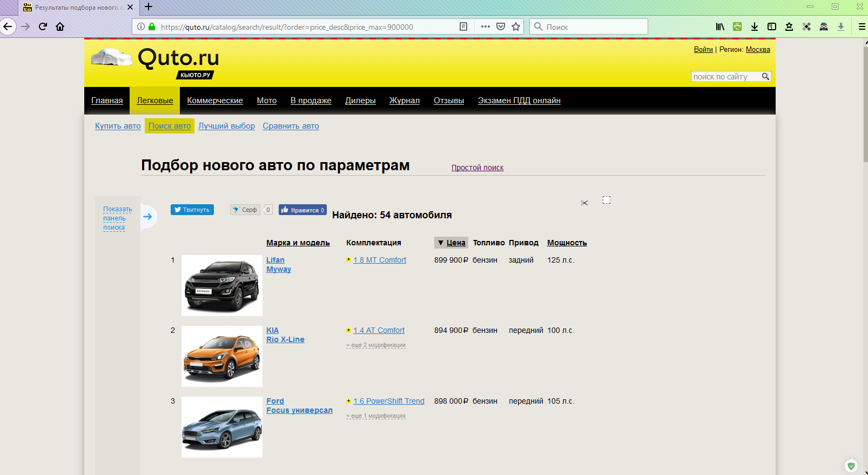
Task: Switch to Купить авто tab
Action: point(118,126)
